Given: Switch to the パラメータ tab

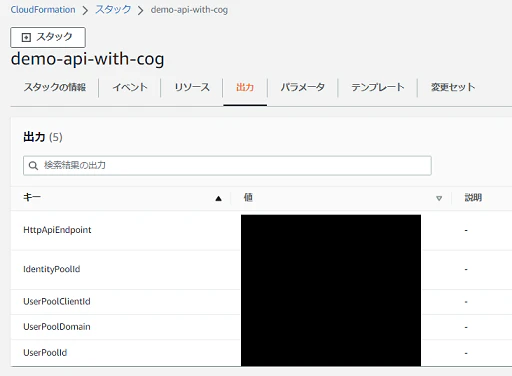Looking at the screenshot, I should [x=303, y=87].
